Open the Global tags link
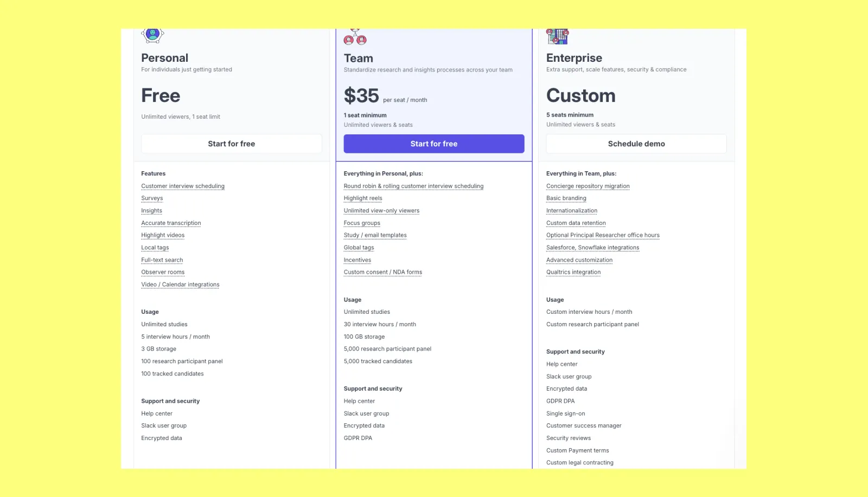 [359, 248]
